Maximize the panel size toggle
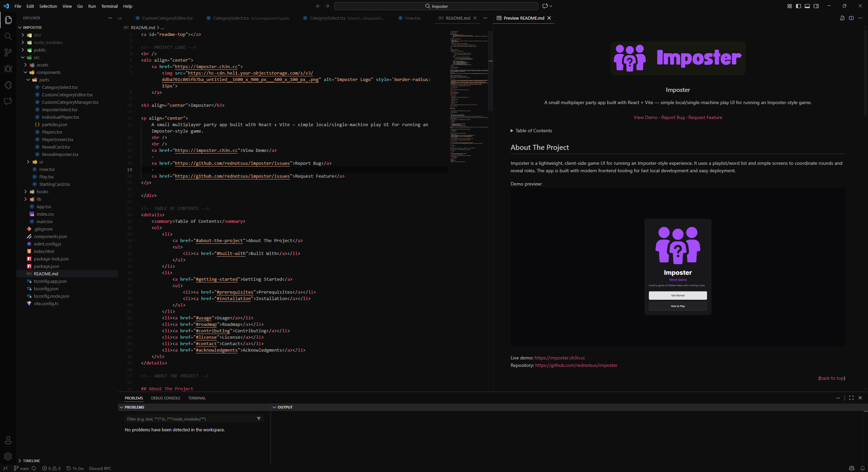The width and height of the screenshot is (868, 472). (x=851, y=398)
